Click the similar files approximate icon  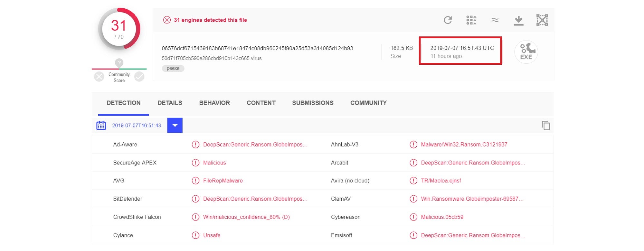pyautogui.click(x=495, y=20)
